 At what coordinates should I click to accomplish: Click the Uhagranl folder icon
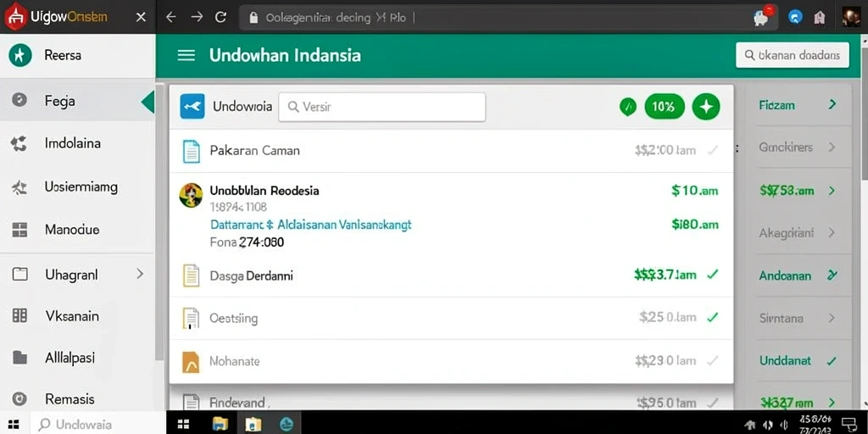[x=20, y=274]
